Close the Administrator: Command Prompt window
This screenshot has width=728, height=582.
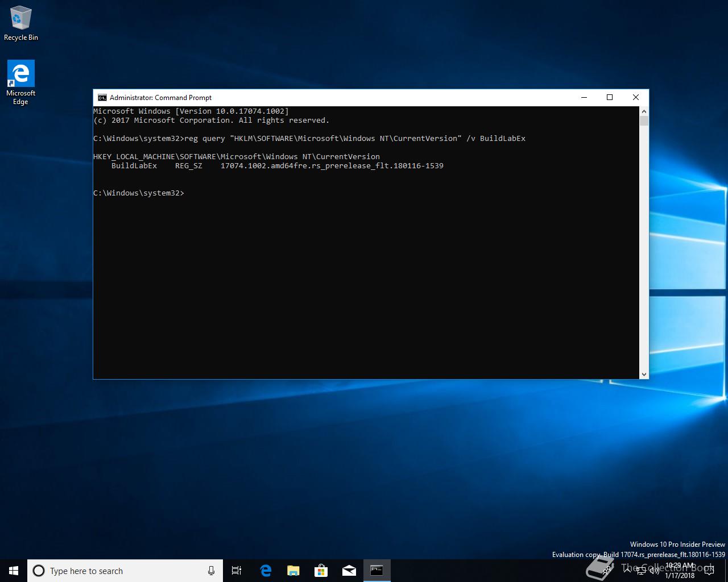636,98
